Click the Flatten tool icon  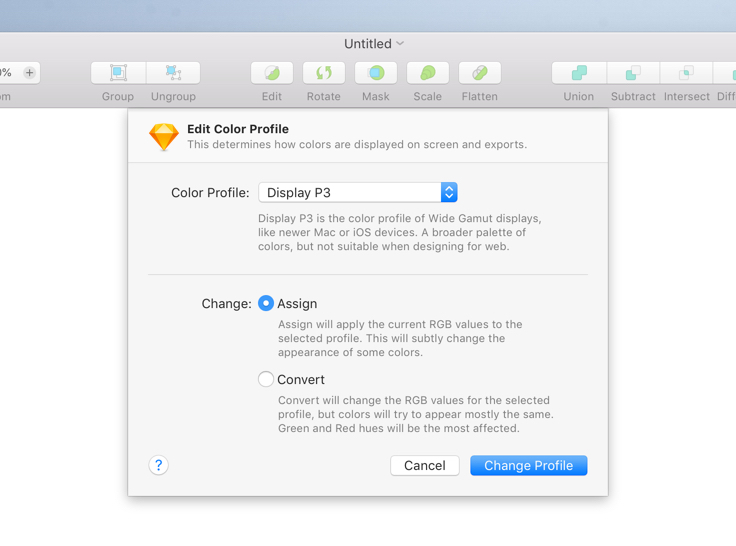click(x=480, y=73)
